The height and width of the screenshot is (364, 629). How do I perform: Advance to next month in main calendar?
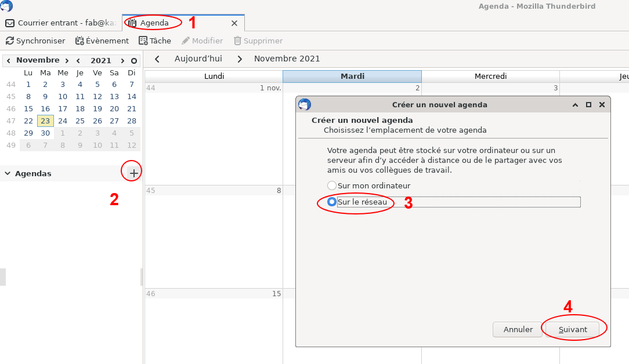tap(239, 59)
